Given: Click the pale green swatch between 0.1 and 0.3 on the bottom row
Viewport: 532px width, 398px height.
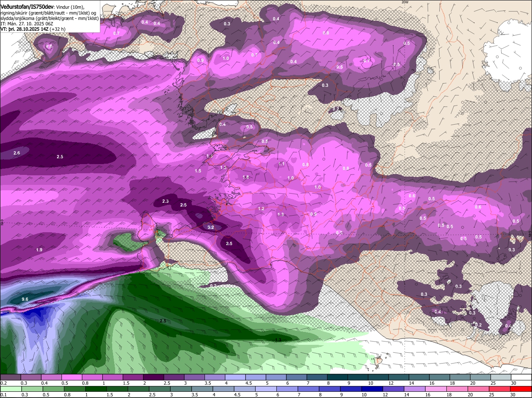Looking at the screenshot, I should coord(10,389).
